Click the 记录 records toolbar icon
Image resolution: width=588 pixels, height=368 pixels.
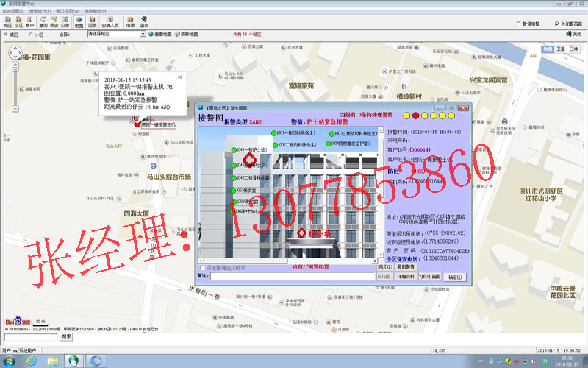click(93, 22)
